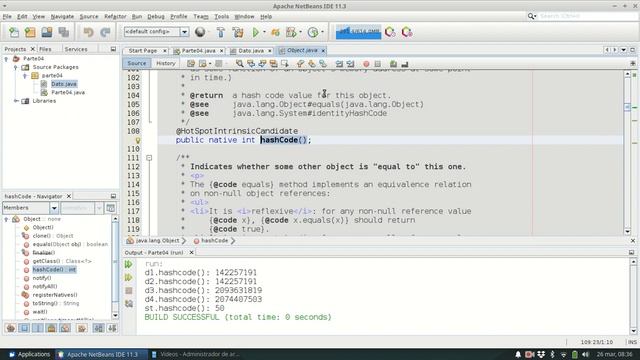Show History view of Object.java
640x360 pixels.
tap(166, 63)
